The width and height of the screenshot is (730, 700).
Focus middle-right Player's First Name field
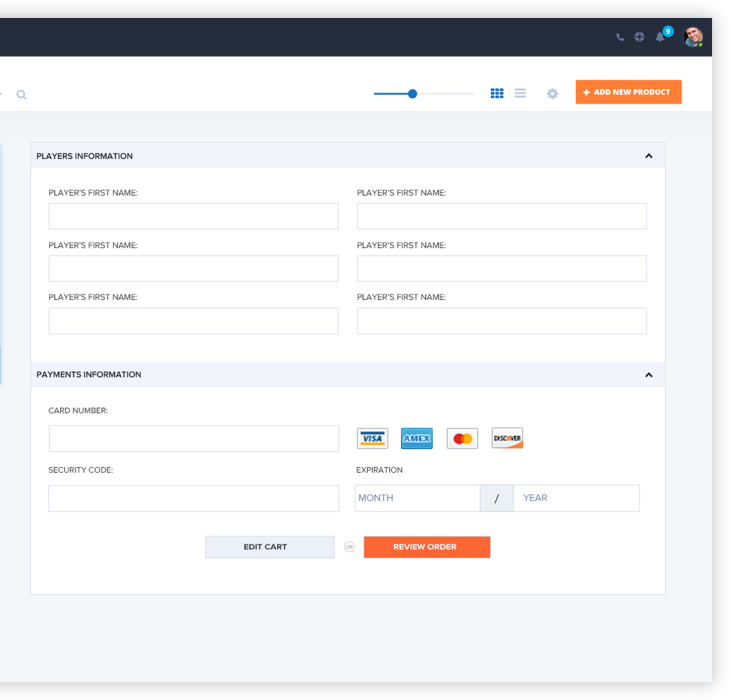tap(502, 269)
